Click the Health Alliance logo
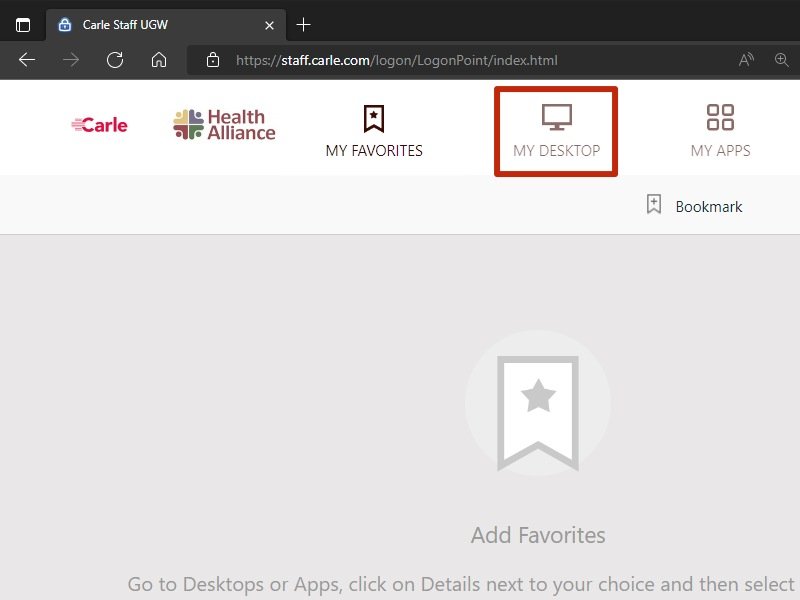The width and height of the screenshot is (800, 600). click(x=224, y=125)
